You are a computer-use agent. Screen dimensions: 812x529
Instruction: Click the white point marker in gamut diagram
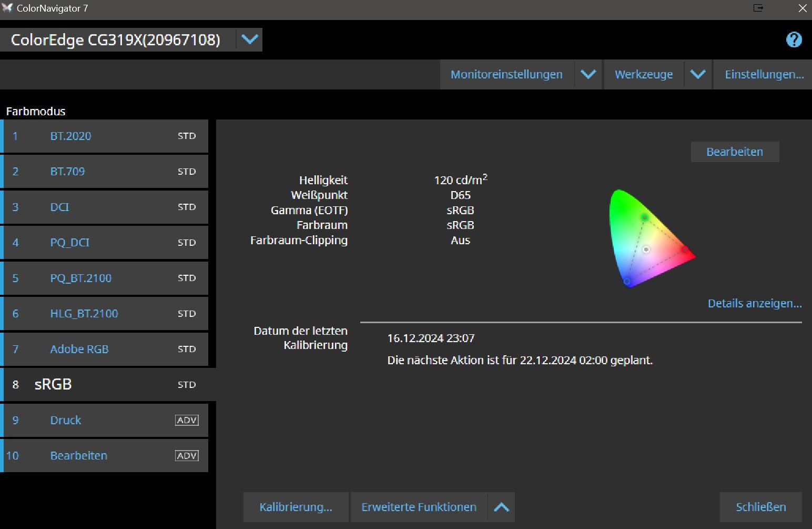646,249
